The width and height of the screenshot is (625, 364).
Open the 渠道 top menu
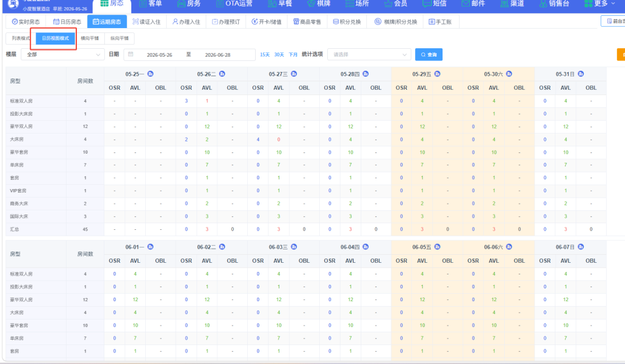pyautogui.click(x=512, y=4)
